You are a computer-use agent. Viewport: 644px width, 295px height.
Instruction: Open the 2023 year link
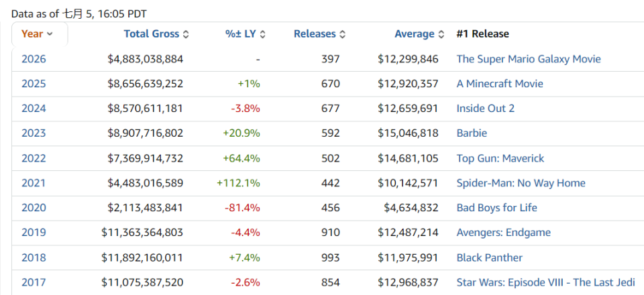point(34,133)
